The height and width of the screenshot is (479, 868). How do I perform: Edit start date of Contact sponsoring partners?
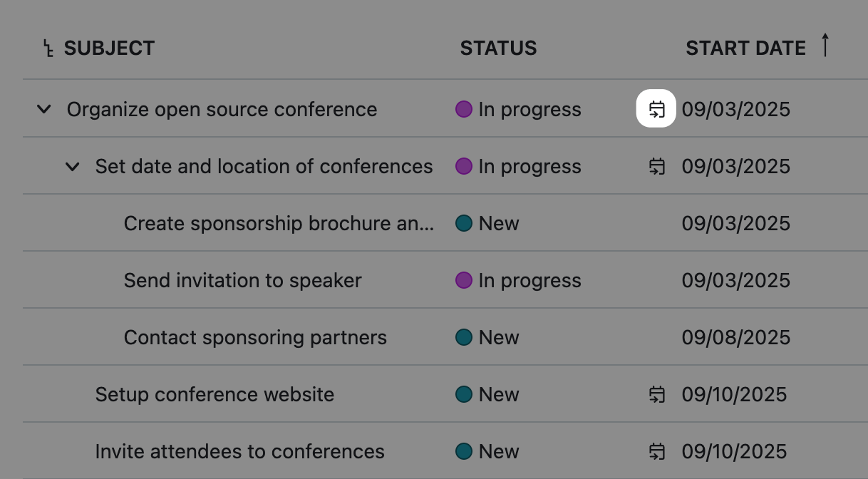(735, 338)
